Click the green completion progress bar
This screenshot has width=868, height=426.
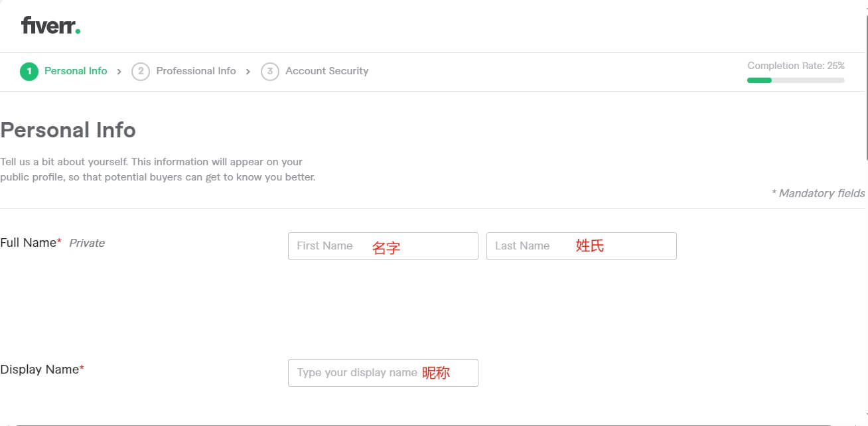(x=760, y=80)
